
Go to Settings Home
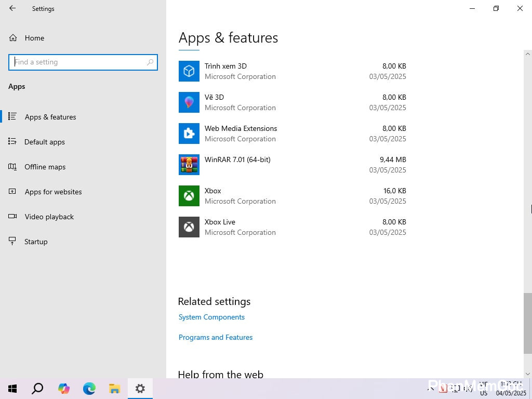[34, 38]
